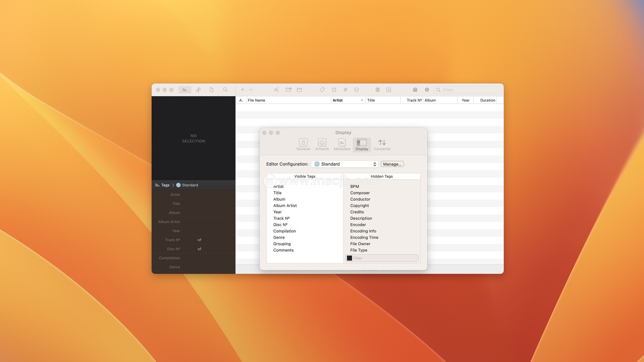Switch to the Artwork preferences tab
The height and width of the screenshot is (362, 644).
click(322, 145)
